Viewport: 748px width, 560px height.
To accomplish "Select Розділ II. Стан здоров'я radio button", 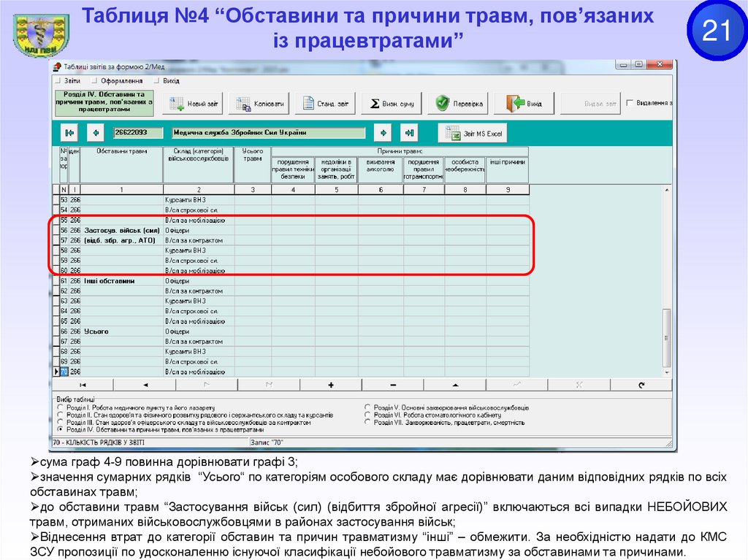I will click(60, 415).
